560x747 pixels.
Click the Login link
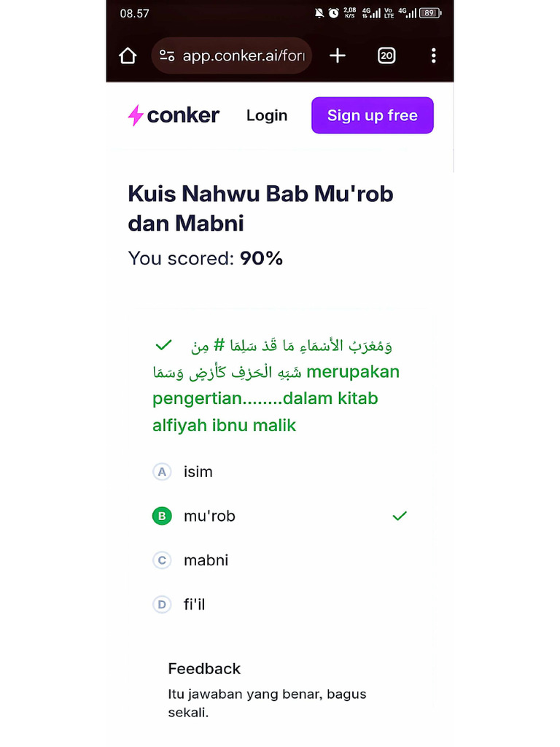tap(267, 115)
